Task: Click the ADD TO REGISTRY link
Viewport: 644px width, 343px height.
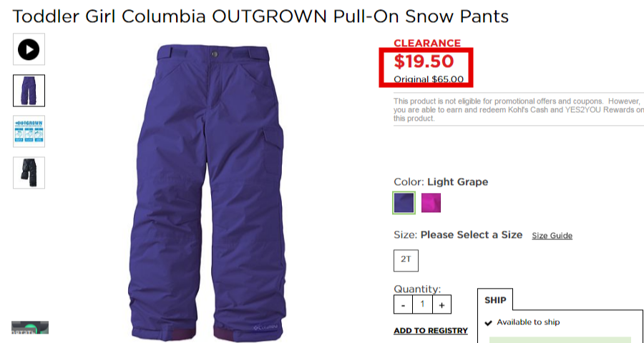Action: click(431, 331)
